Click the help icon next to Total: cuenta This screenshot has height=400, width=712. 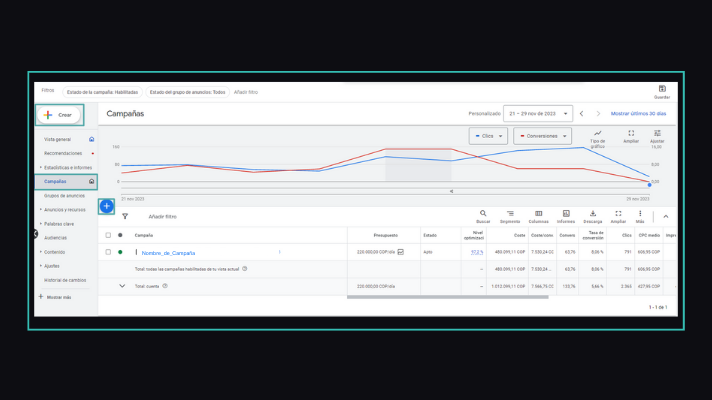click(x=165, y=286)
